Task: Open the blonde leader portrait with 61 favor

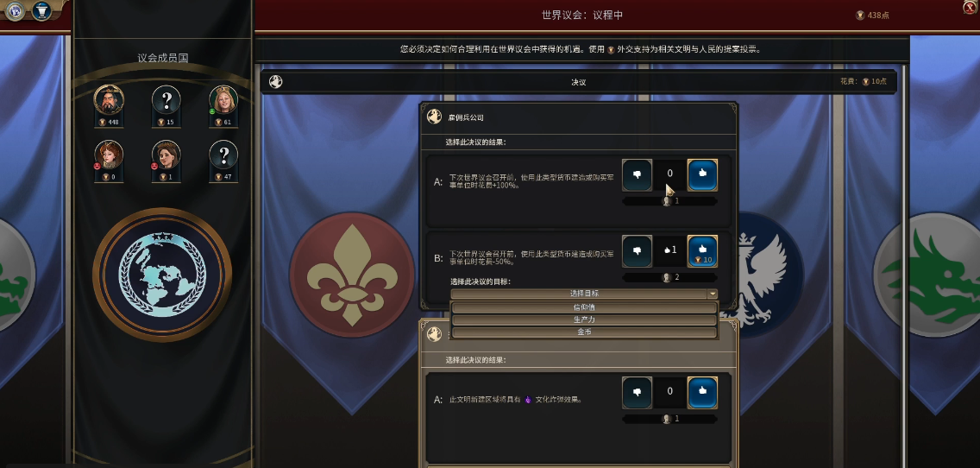Action: point(223,99)
